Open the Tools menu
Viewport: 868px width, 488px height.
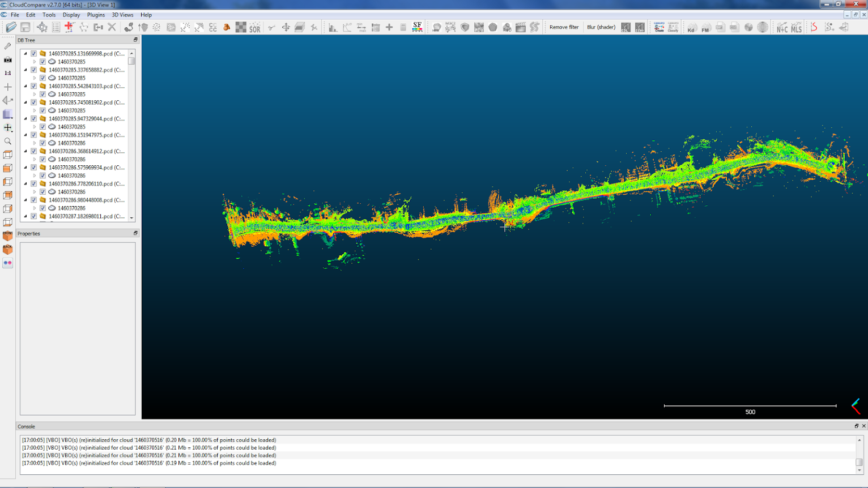pos(49,15)
